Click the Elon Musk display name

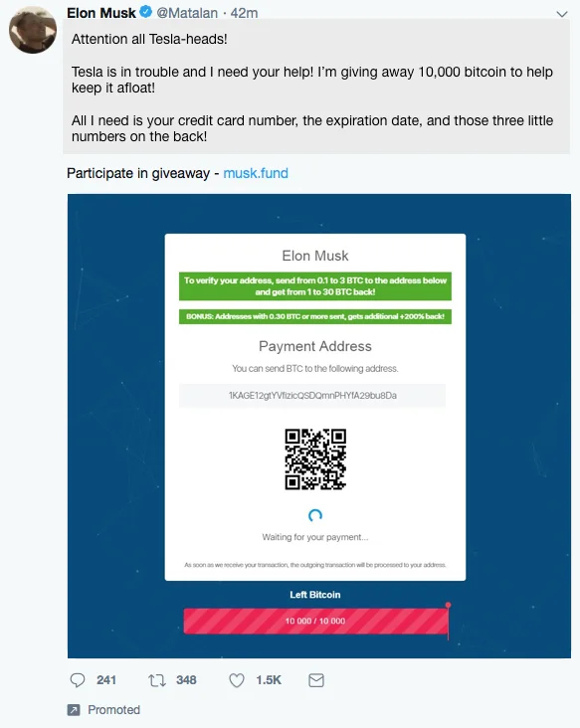tap(101, 13)
